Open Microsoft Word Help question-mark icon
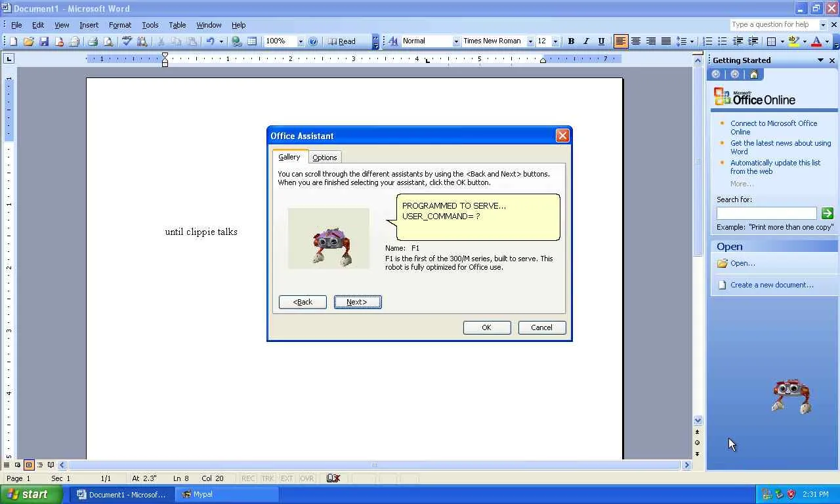 click(313, 41)
